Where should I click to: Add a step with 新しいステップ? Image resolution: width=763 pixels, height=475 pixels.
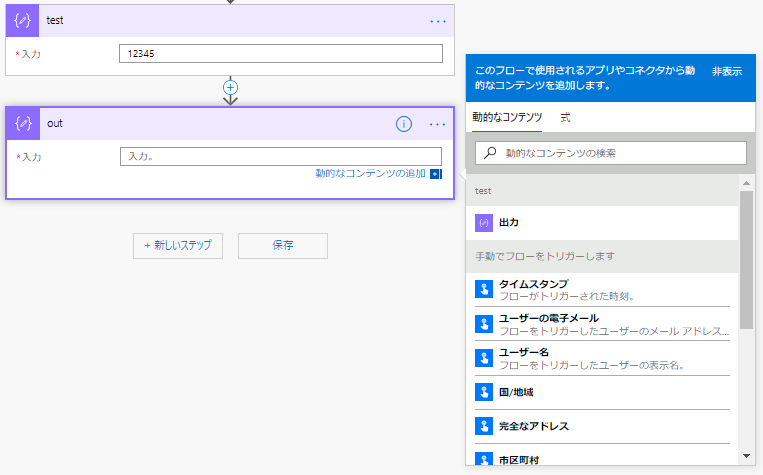click(x=178, y=246)
